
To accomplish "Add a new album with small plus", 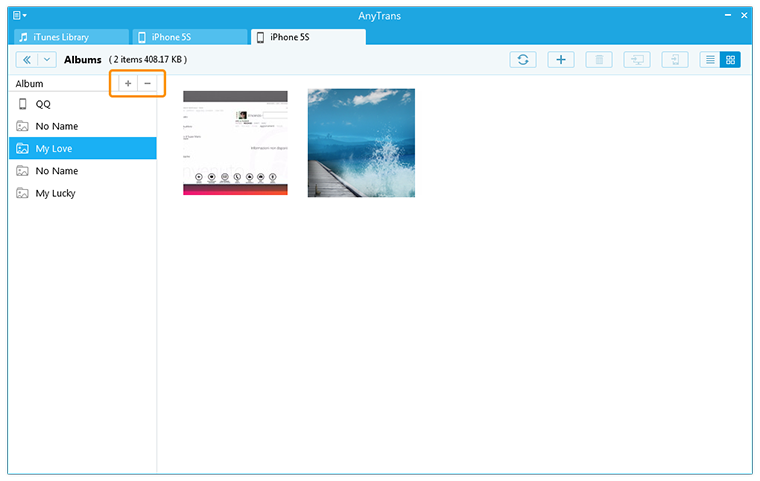I will pos(128,83).
